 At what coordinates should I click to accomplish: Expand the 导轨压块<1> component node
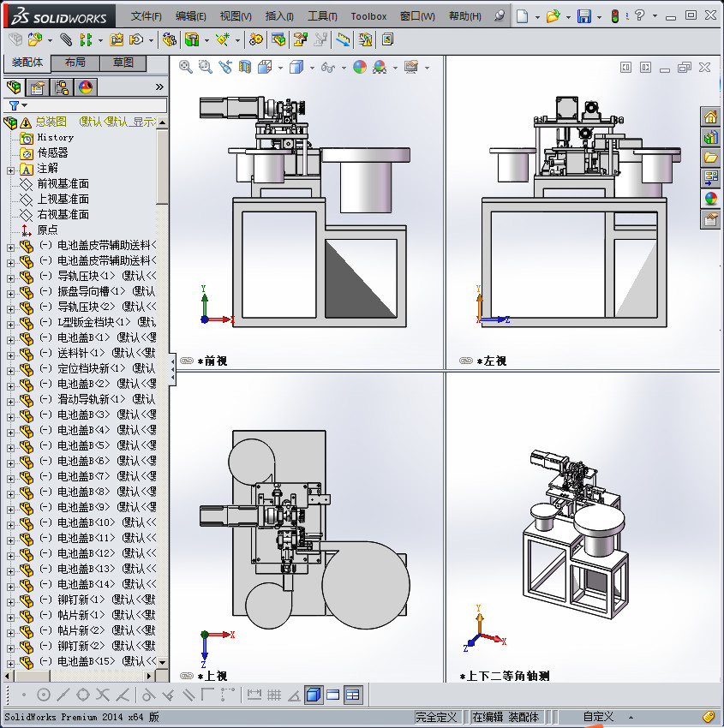(10, 278)
